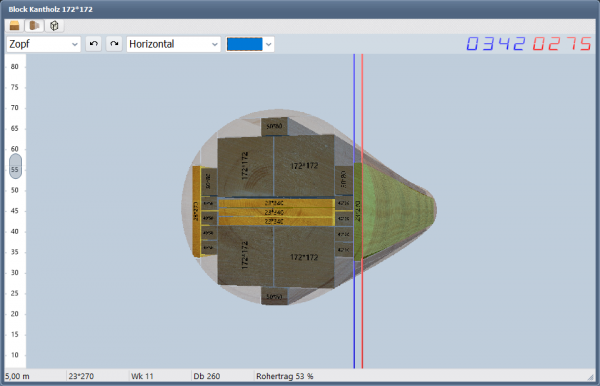Screen dimensions: 600x386
Task: Click the 23*270 status bar entry
Action: [x=81, y=376]
